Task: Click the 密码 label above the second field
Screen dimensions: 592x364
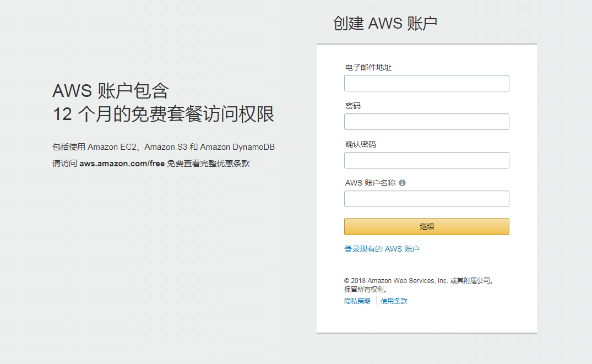Action: pyautogui.click(x=352, y=106)
